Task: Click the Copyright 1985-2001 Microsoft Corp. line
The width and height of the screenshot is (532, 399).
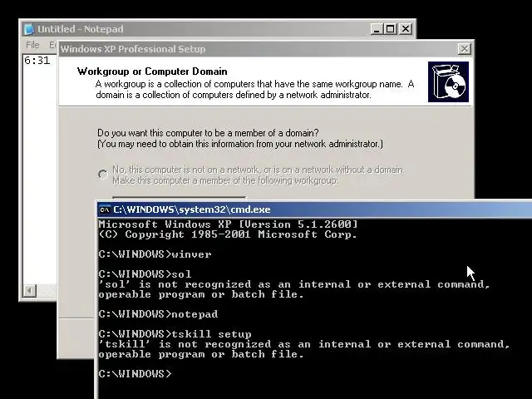Action: pos(228,234)
